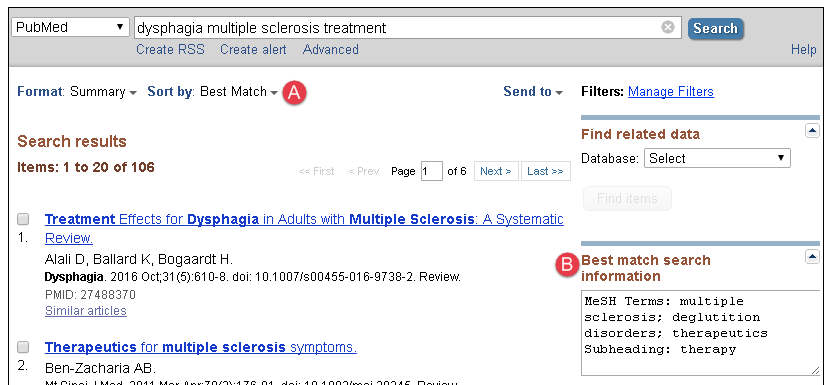
Task: Tick the checkbox for result 2
Action: coord(23,347)
